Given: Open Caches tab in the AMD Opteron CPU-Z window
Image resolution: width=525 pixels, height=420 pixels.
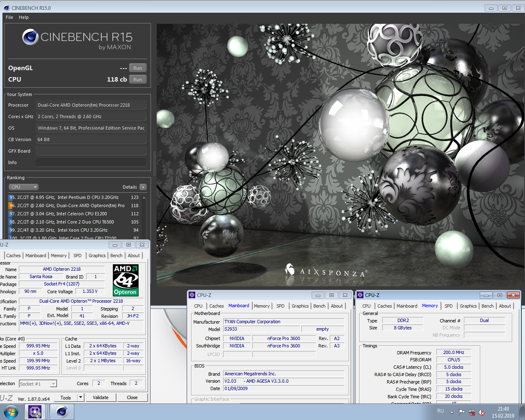Looking at the screenshot, I should click(14, 256).
